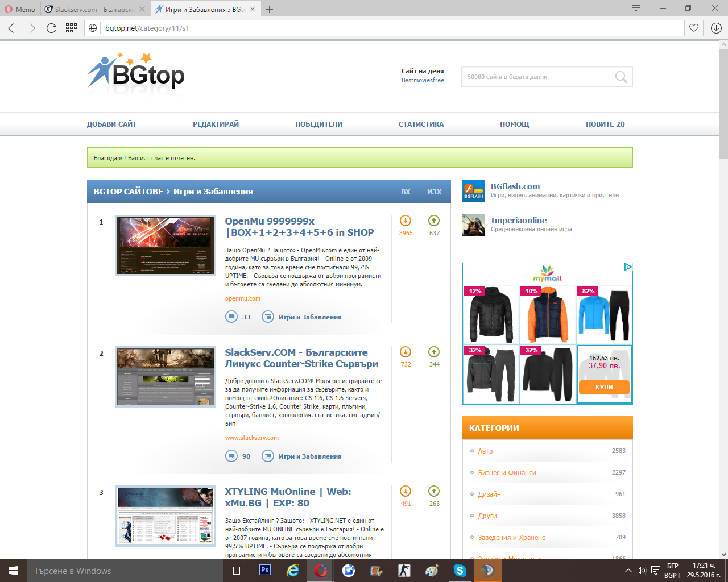Go back using the browser back arrow

click(x=11, y=28)
